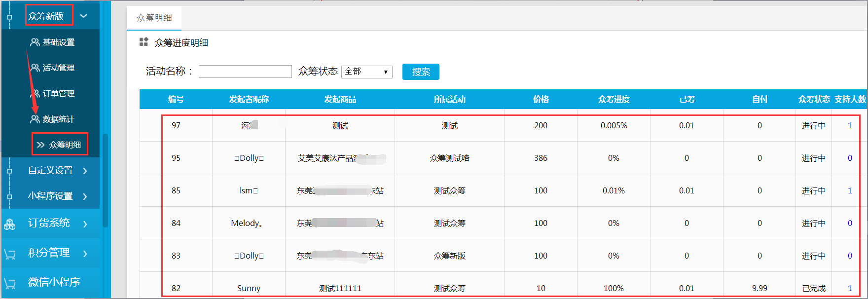Click inside the 活动名称 text field
This screenshot has width=868, height=299.
click(245, 72)
